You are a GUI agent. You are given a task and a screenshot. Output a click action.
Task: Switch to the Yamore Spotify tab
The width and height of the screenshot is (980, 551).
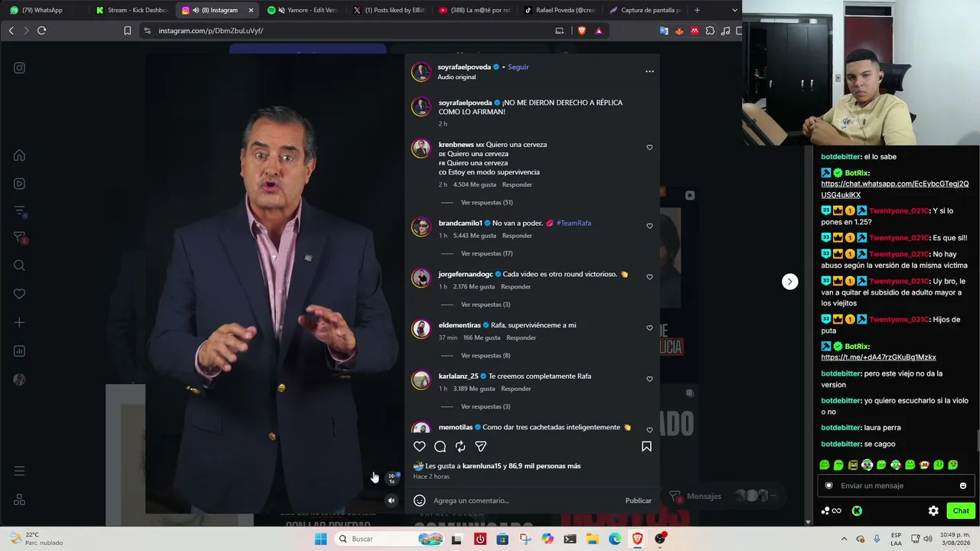(302, 10)
